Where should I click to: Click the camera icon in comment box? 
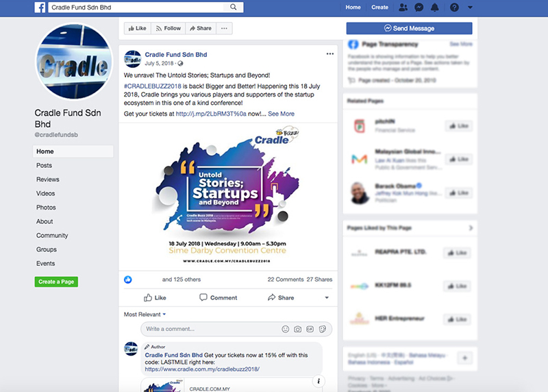[x=297, y=329]
